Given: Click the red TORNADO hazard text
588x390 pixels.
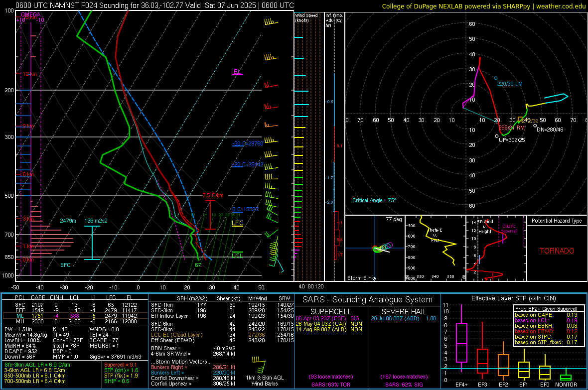Looking at the screenshot, I should pyautogui.click(x=557, y=251).
